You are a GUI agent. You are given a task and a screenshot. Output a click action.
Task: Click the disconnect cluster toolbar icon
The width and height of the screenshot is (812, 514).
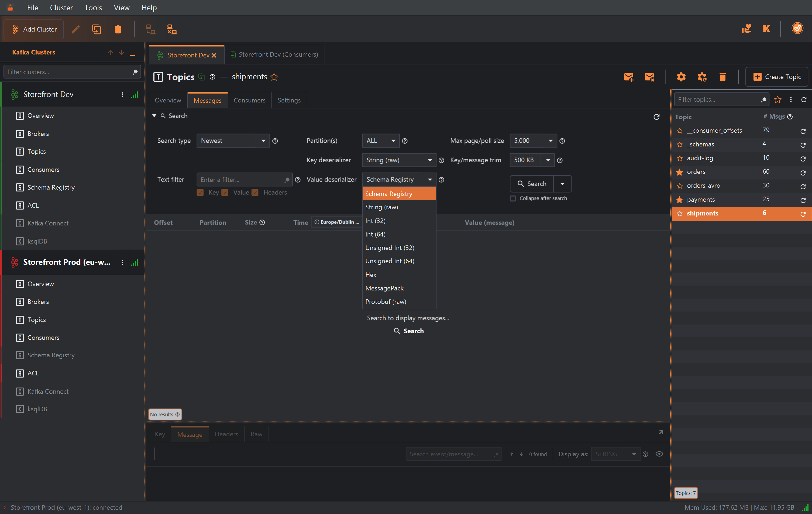(x=172, y=29)
